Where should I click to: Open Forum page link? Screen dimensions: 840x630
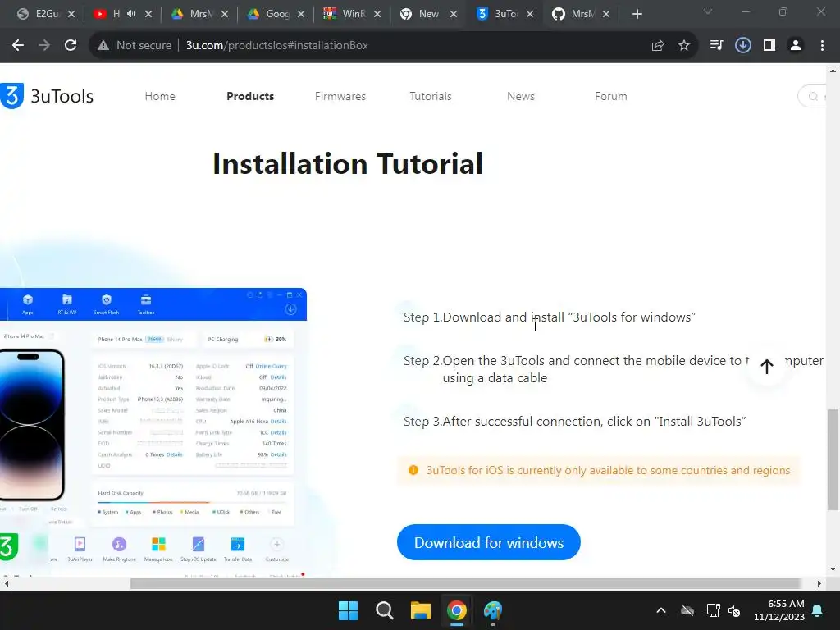pyautogui.click(x=610, y=97)
